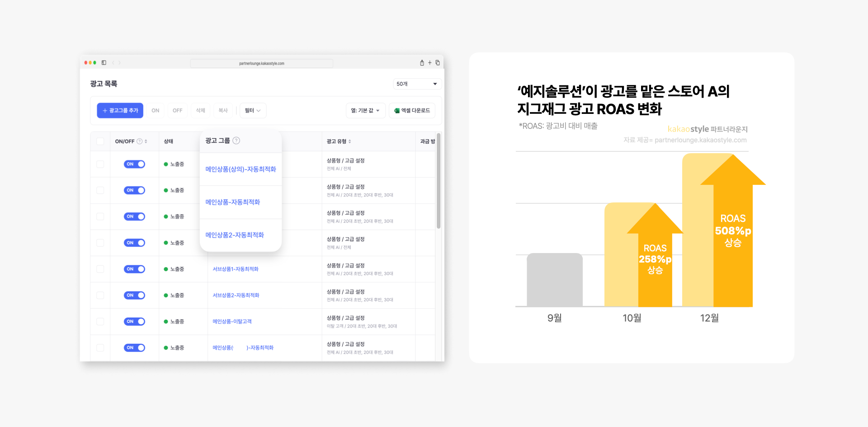The height and width of the screenshot is (427, 868).
Task: Open the 메인상품2-자동최적화 ad group link
Action: tap(235, 235)
